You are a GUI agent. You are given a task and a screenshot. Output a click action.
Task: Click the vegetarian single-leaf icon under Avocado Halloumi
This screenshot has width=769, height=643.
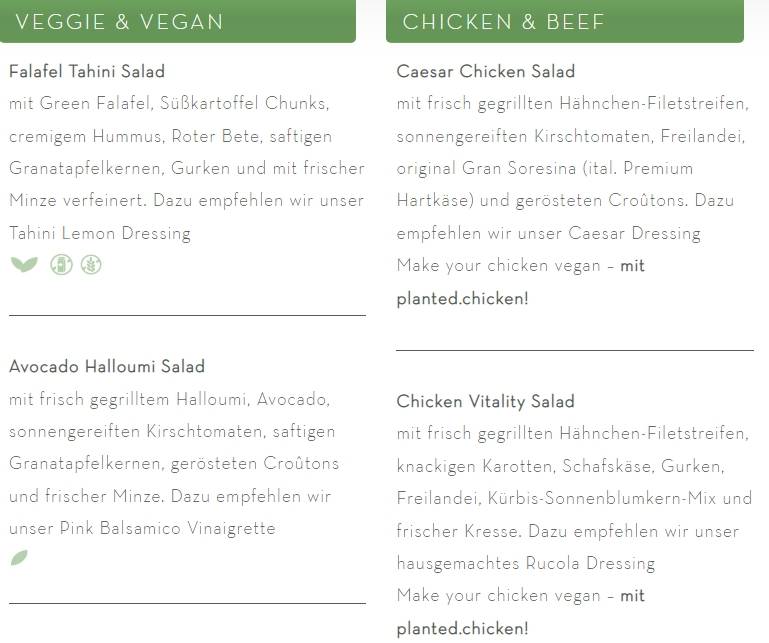point(19,558)
